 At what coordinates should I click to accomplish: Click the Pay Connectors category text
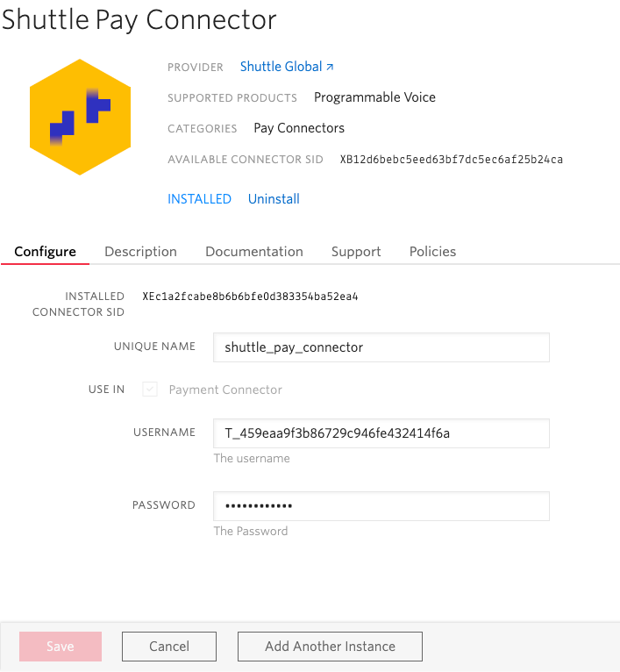click(299, 128)
